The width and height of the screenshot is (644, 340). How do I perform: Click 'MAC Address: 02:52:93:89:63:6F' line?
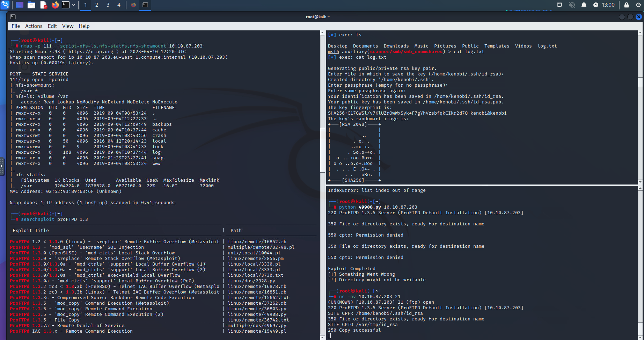66,191
